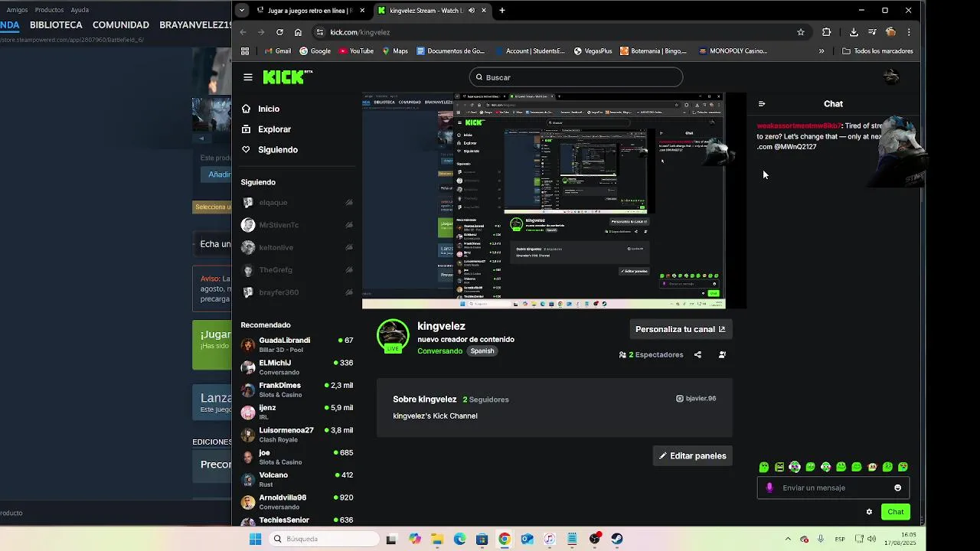The height and width of the screenshot is (551, 980).
Task: Bookmark this page with the star icon
Action: pyautogui.click(x=801, y=32)
